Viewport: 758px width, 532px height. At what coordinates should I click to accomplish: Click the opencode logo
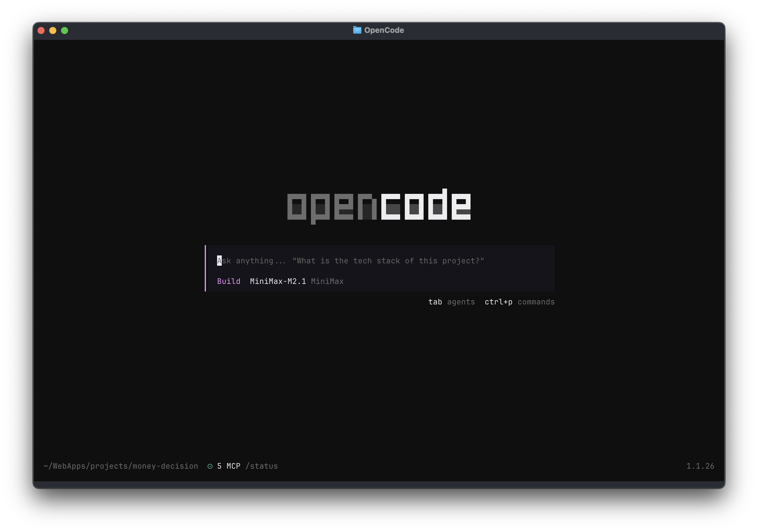point(379,206)
